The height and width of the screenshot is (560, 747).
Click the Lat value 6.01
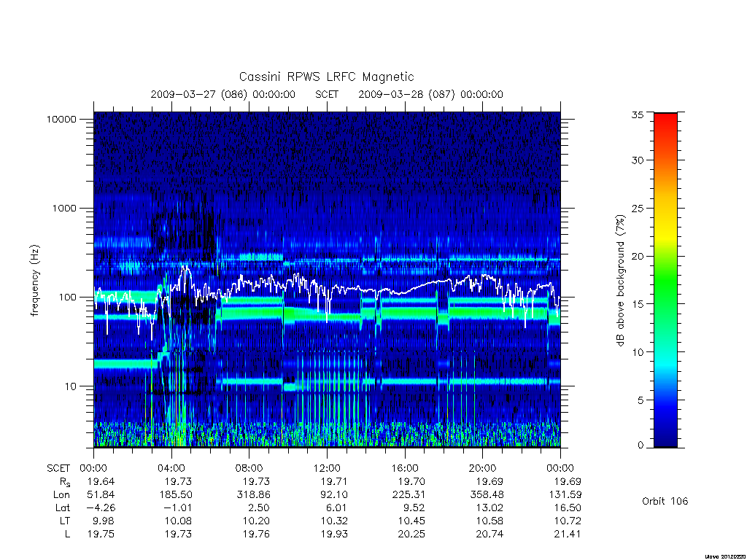[336, 507]
